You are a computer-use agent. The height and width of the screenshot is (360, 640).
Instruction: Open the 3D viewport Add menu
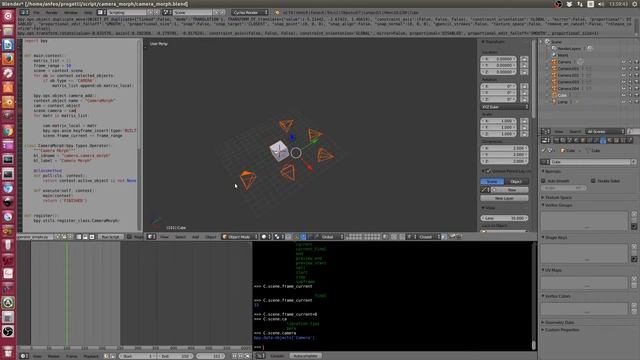pyautogui.click(x=196, y=236)
